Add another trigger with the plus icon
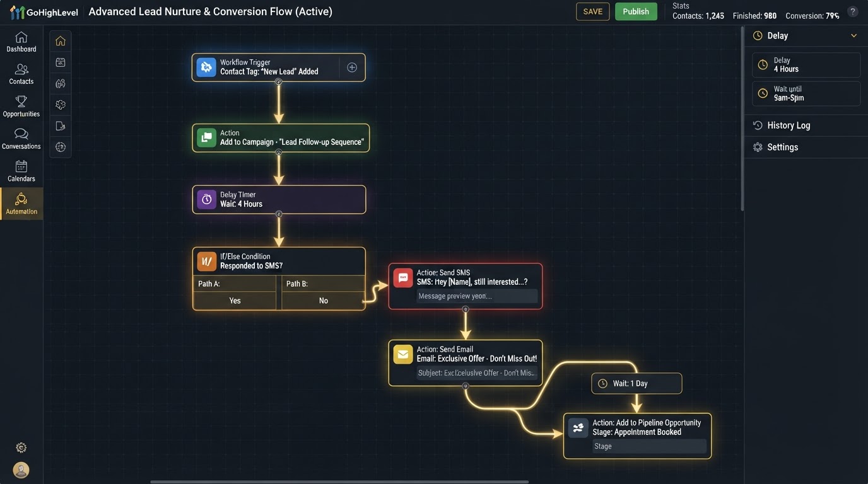 (x=352, y=67)
